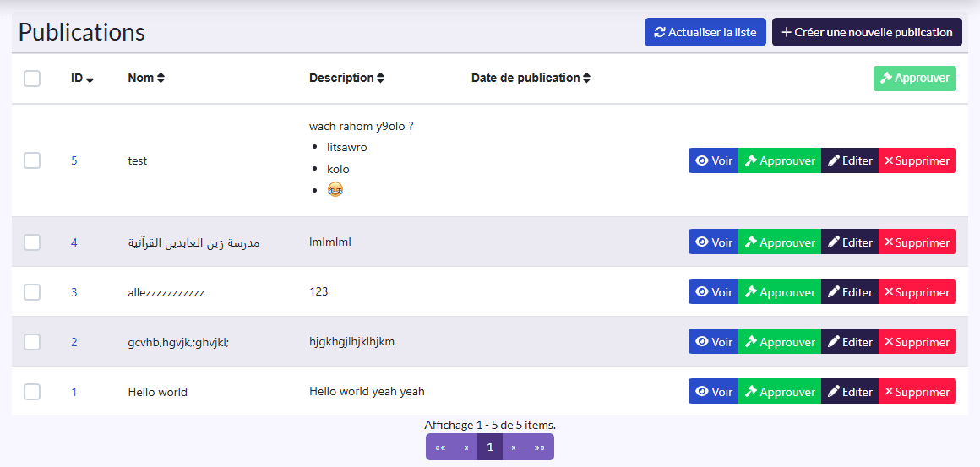Sort table by Nom column
Image resolution: width=980 pixels, height=467 pixels.
click(x=146, y=79)
